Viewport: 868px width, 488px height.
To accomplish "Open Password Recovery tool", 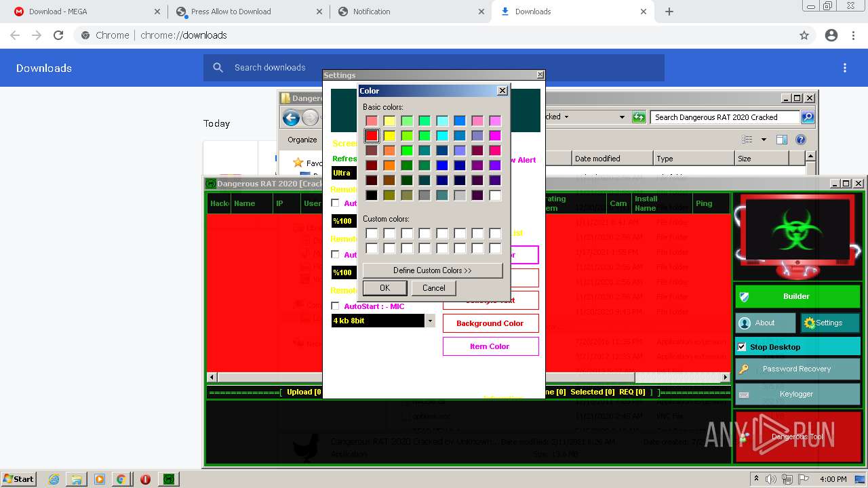I will (797, 369).
